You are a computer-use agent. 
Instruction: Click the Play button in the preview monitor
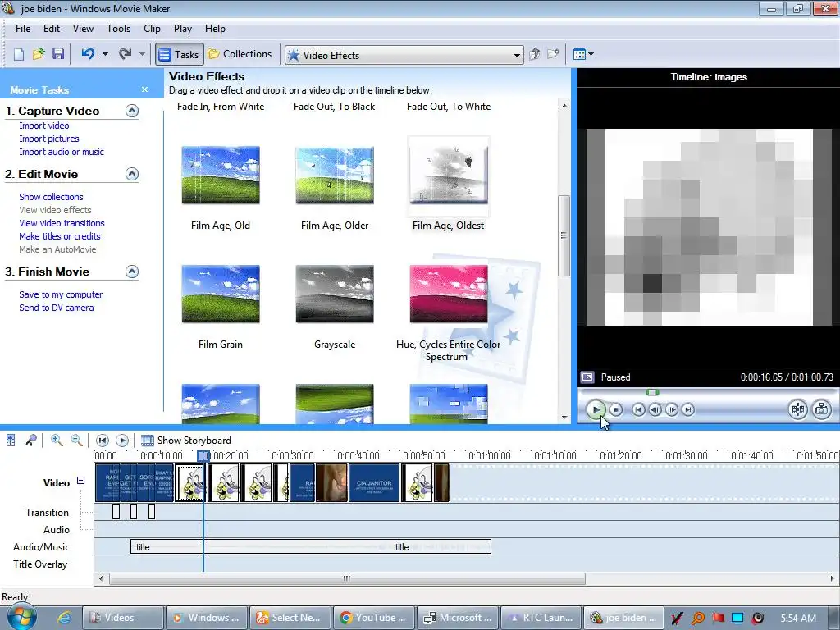(596, 410)
